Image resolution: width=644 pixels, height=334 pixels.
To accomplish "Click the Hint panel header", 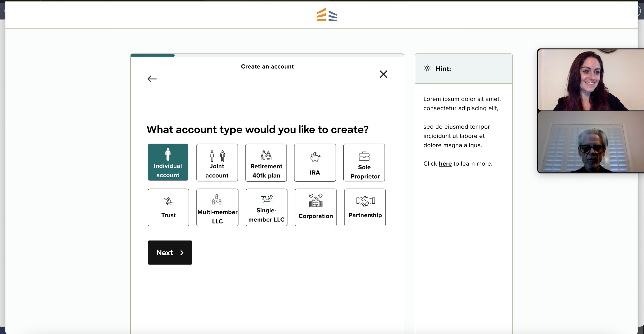I will 464,69.
